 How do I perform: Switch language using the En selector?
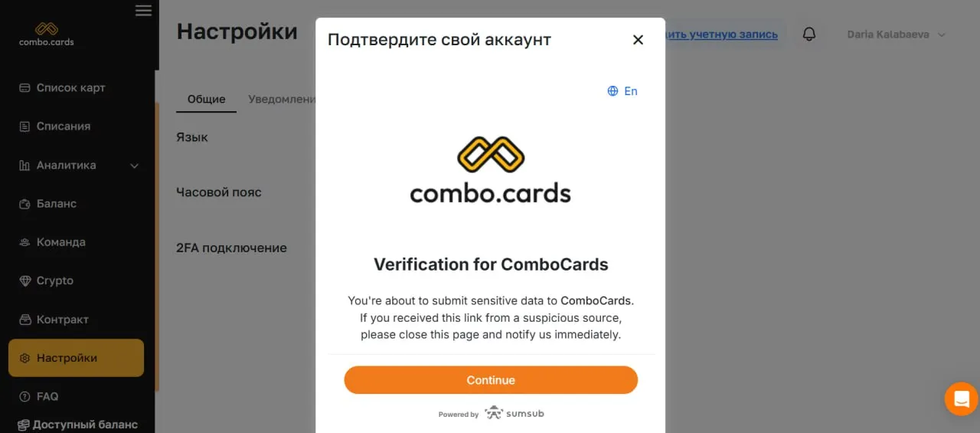pos(622,91)
